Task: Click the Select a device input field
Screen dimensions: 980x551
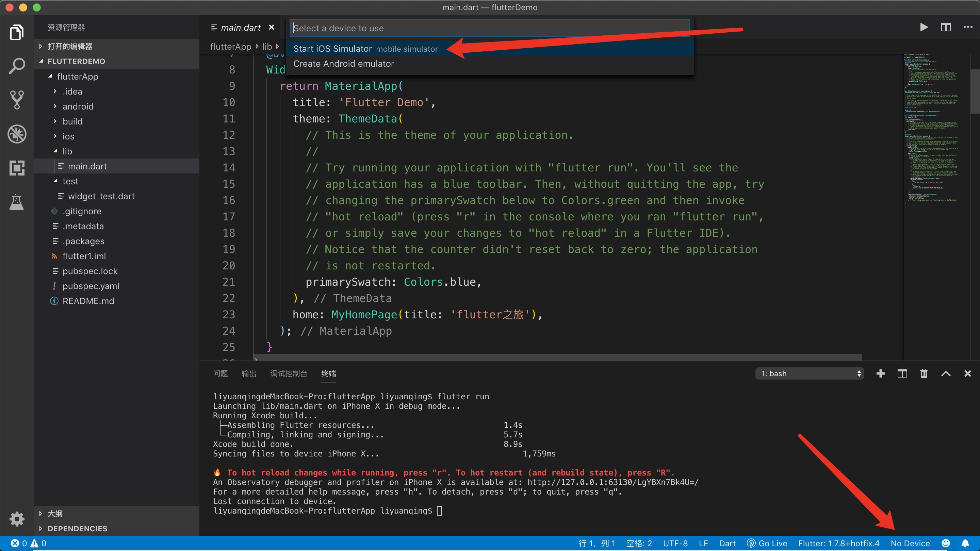Action: [490, 28]
